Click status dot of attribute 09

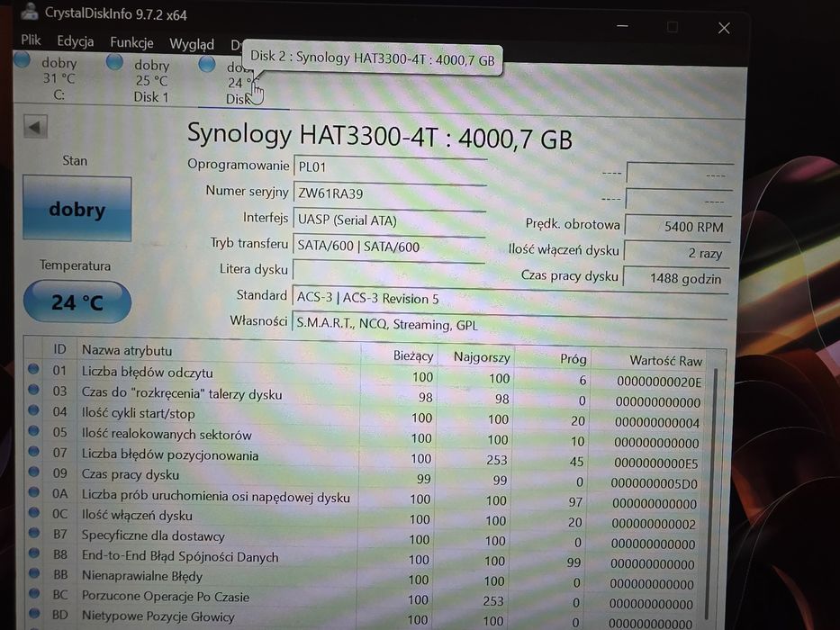pyautogui.click(x=33, y=472)
